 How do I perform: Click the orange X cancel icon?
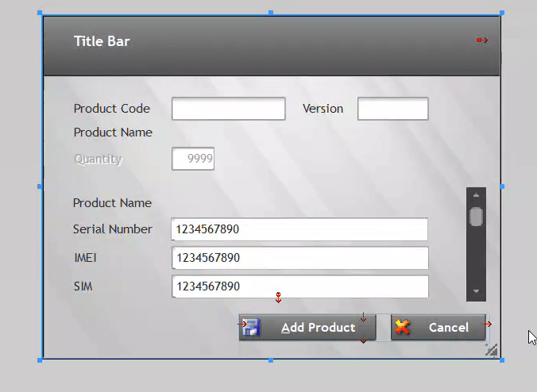(403, 327)
